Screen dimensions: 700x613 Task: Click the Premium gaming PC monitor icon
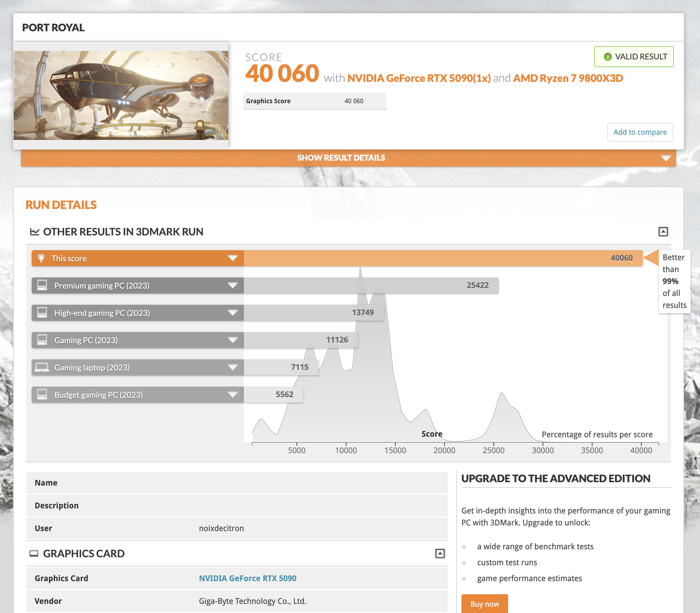(42, 285)
